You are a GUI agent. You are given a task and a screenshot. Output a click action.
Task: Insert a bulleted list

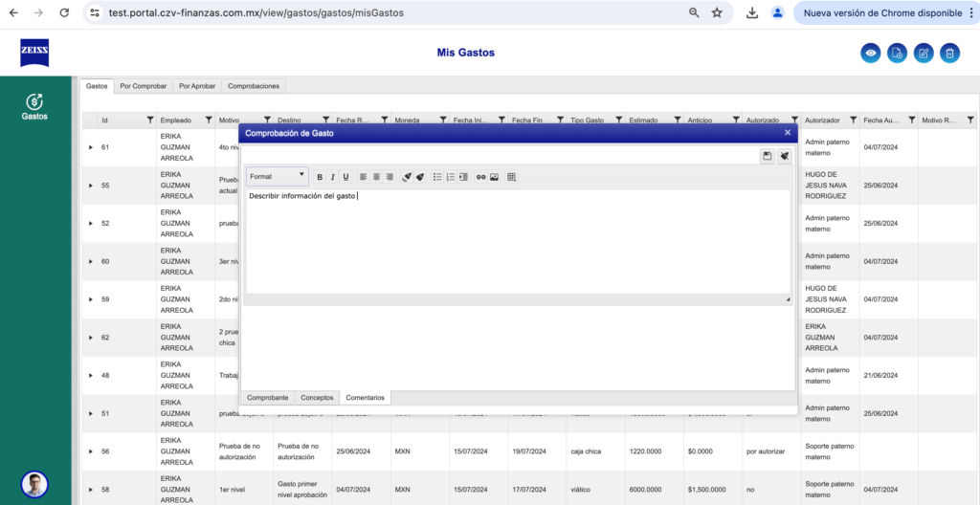point(437,177)
